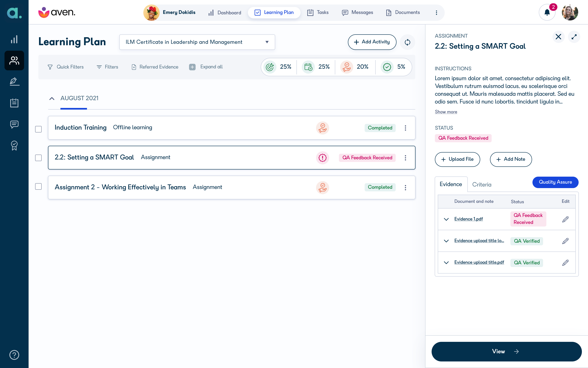588x368 pixels.
Task: Open the pen signature sidebar icon
Action: pos(14,82)
